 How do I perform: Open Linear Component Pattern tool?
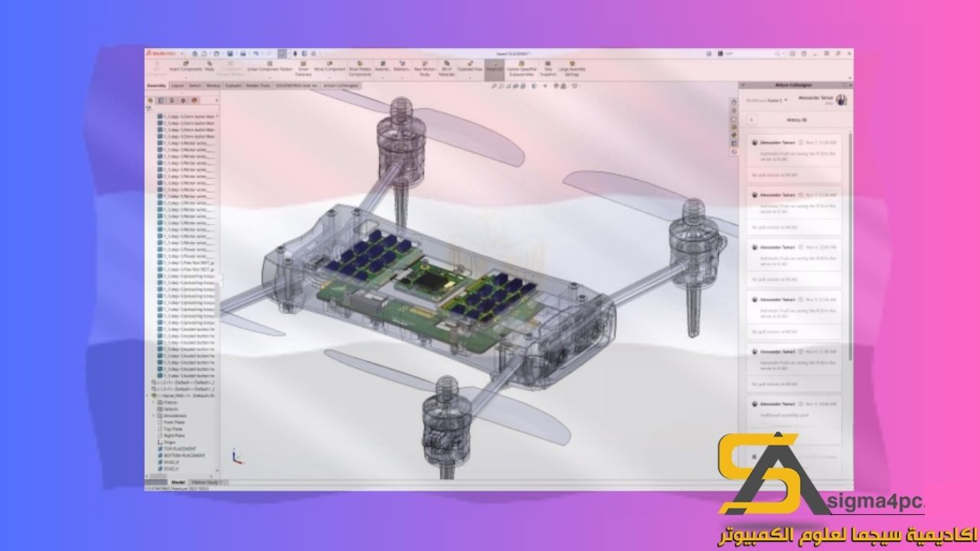269,65
